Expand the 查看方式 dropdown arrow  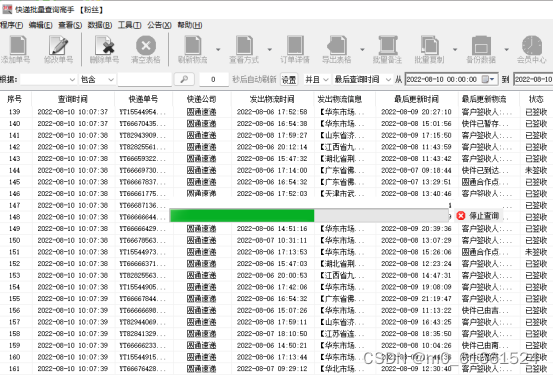270,49
